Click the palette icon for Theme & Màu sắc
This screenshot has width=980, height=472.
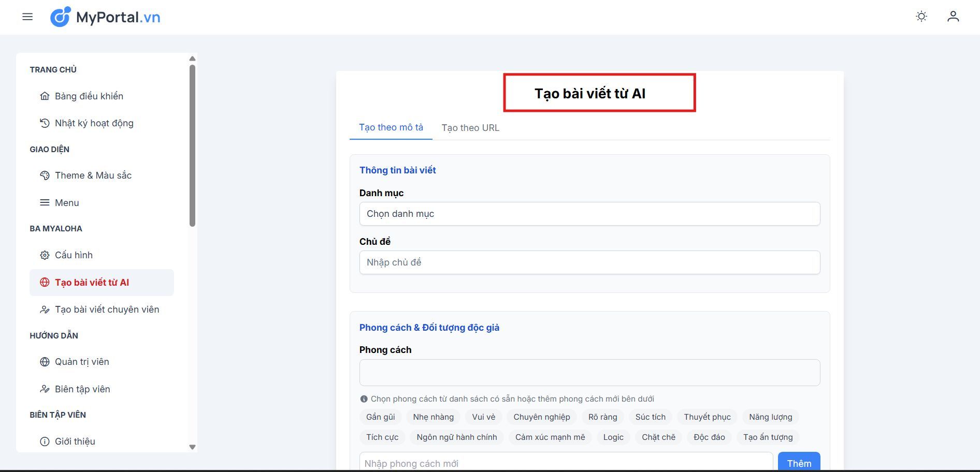(x=45, y=175)
